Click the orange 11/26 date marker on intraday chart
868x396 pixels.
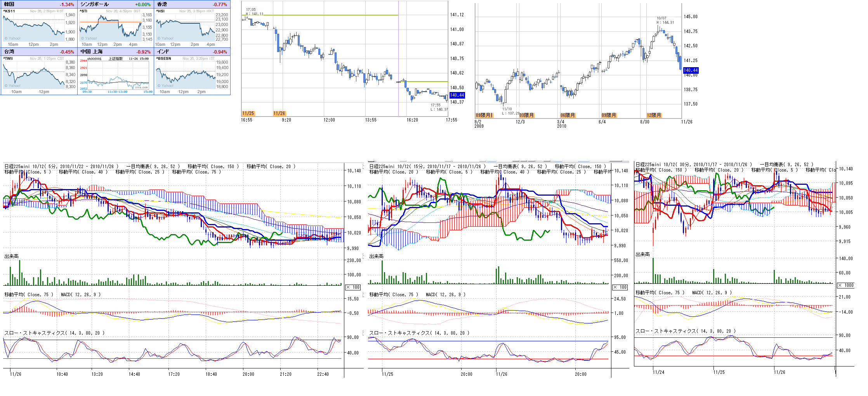tap(279, 113)
